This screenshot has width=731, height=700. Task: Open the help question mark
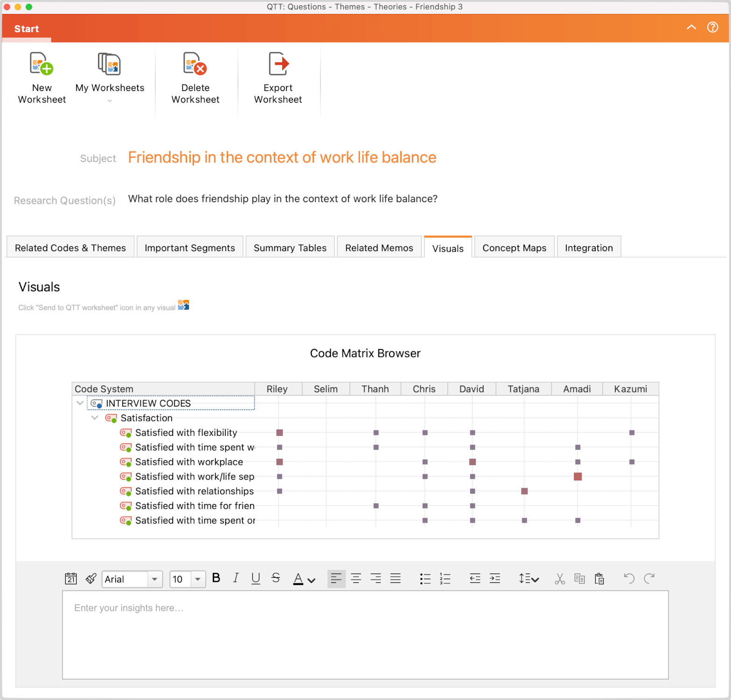coord(712,27)
